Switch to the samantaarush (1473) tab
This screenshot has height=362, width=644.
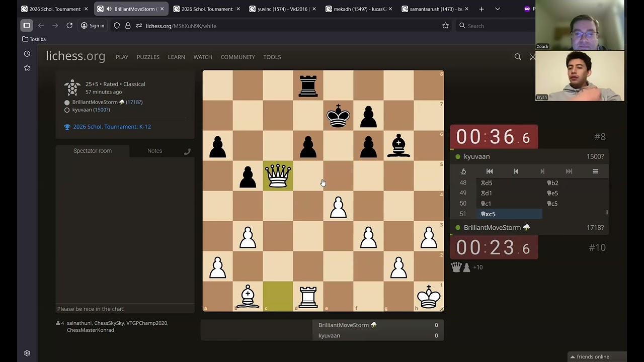tap(436, 9)
